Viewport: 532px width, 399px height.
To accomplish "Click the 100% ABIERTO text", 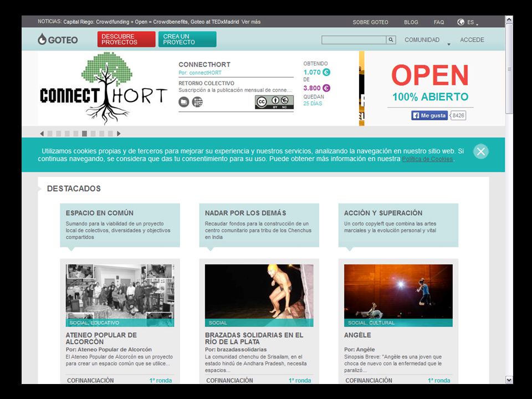I will [x=430, y=97].
